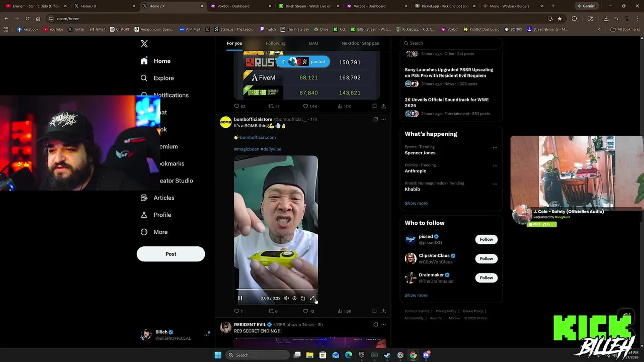Open Explore in the sidebar
Viewport: 644px width, 362px height.
[157, 78]
